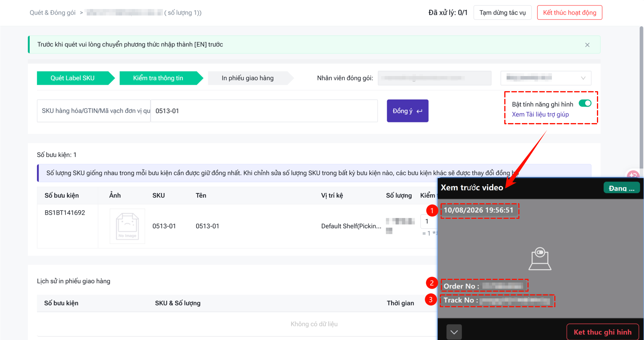Click the pink floating assistant icon
The height and width of the screenshot is (340, 644).
point(633,175)
